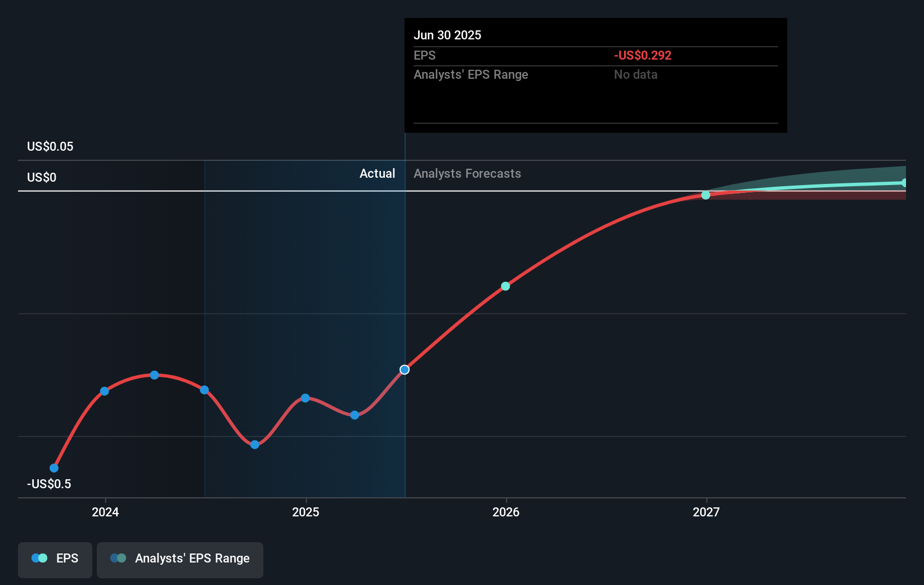Click the 2026 axis year label
The height and width of the screenshot is (585, 924).
[x=506, y=512]
